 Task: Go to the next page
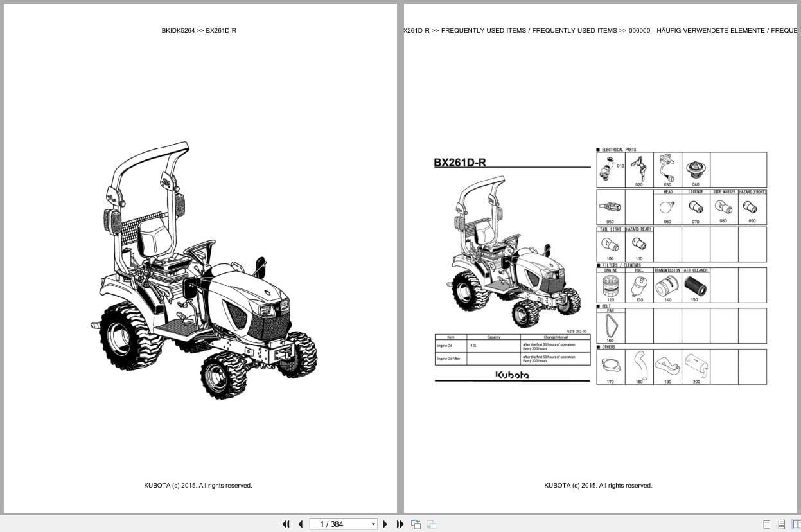(x=385, y=524)
